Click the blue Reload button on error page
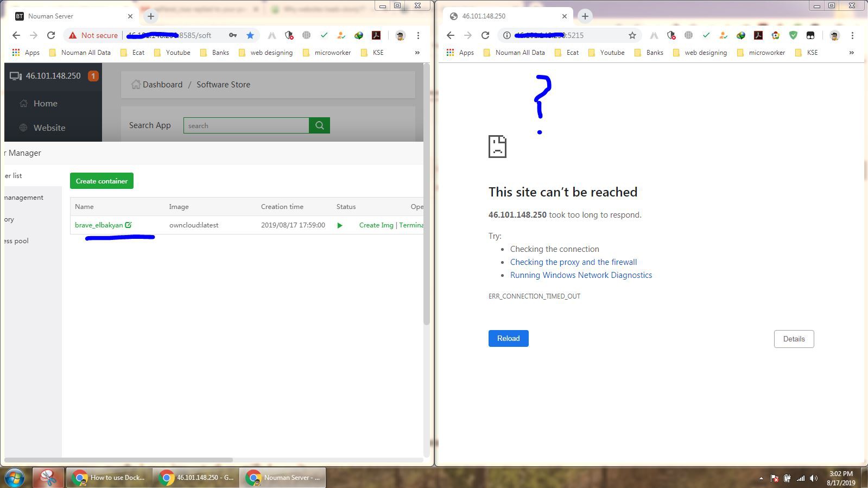The image size is (868, 488). 509,338
